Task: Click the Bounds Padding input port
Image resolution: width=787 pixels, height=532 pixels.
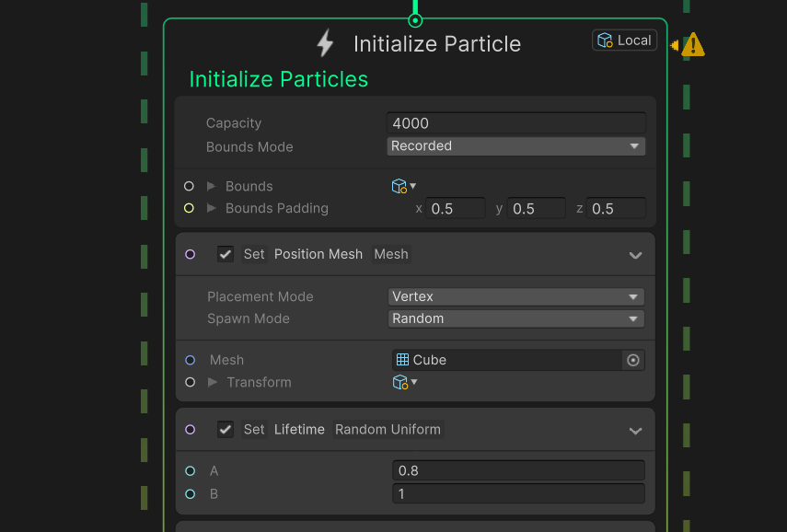Action: [189, 208]
